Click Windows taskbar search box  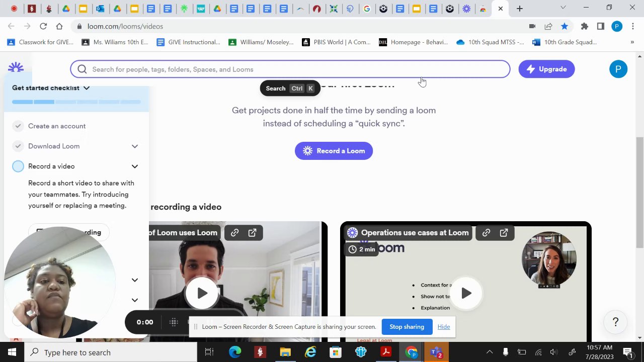click(111, 352)
